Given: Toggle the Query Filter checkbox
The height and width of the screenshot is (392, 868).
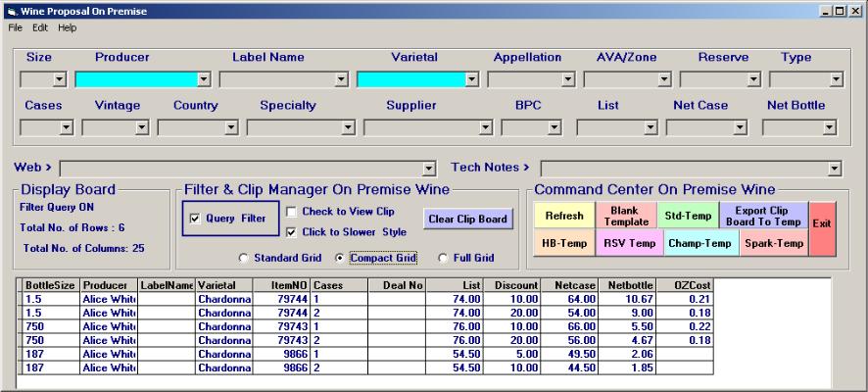Looking at the screenshot, I should pos(194,219).
